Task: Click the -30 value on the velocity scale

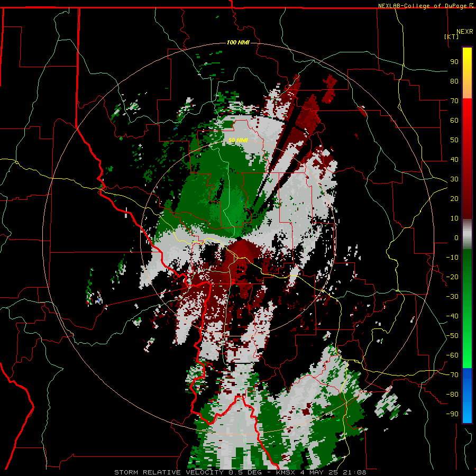Action: 452,297
